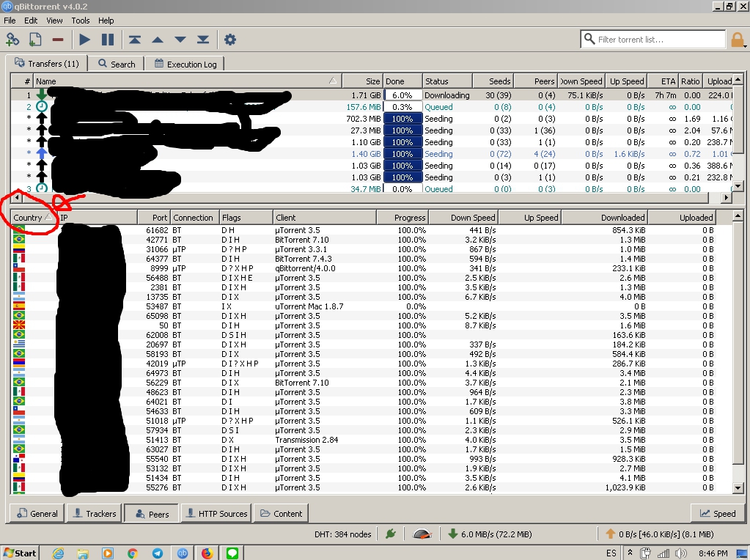The image size is (750, 560).
Task: Add torrent file toolbar icon
Action: click(x=35, y=40)
